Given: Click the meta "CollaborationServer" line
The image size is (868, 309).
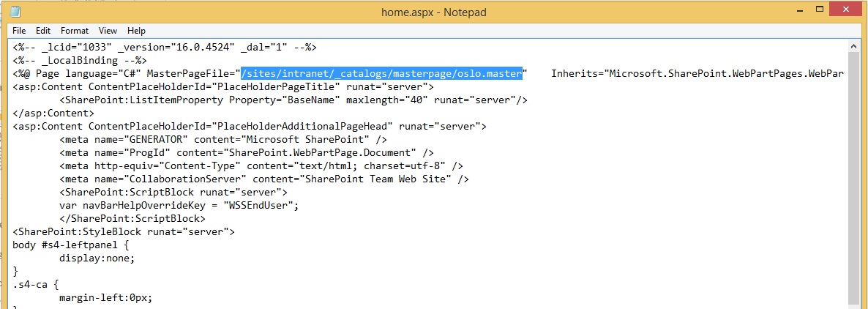Looking at the screenshot, I should (x=264, y=179).
